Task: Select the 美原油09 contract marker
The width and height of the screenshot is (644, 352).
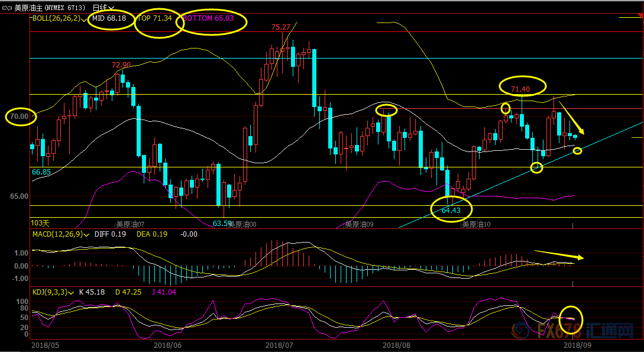Action: tap(360, 224)
